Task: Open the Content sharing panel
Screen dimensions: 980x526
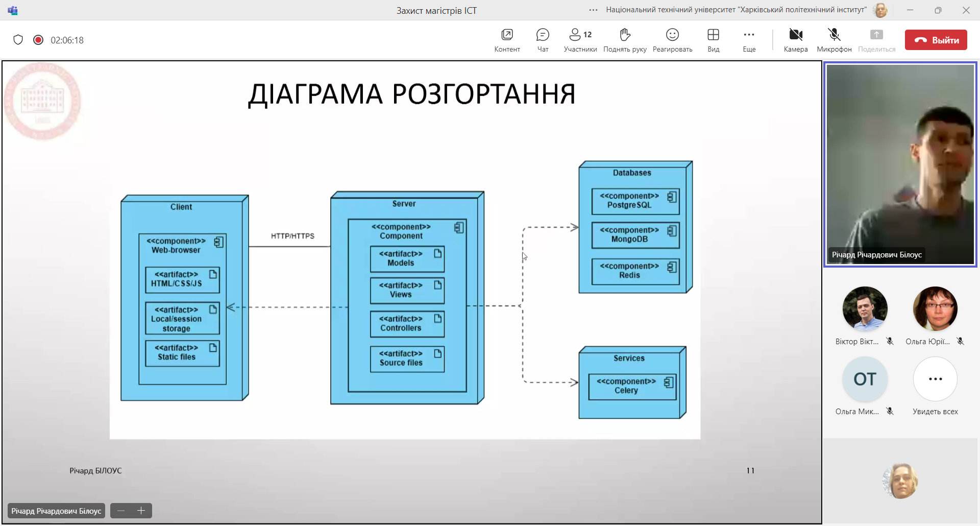Action: [507, 40]
